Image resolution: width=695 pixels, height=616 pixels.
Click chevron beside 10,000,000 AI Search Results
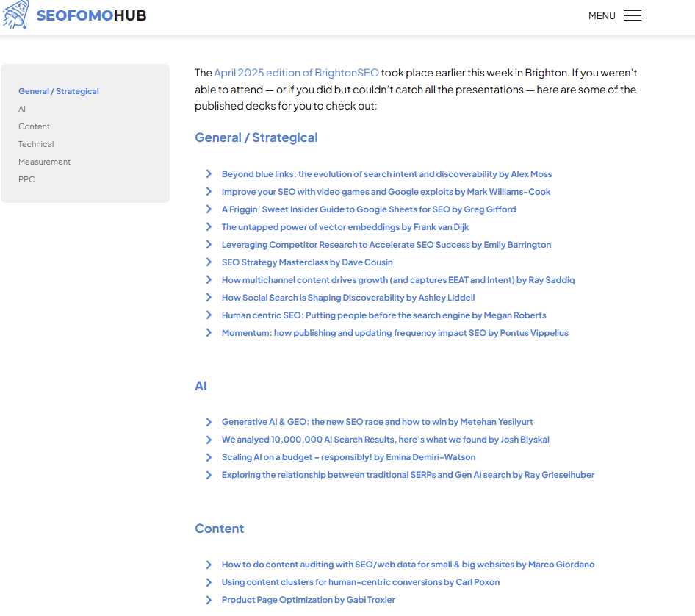[x=209, y=440]
